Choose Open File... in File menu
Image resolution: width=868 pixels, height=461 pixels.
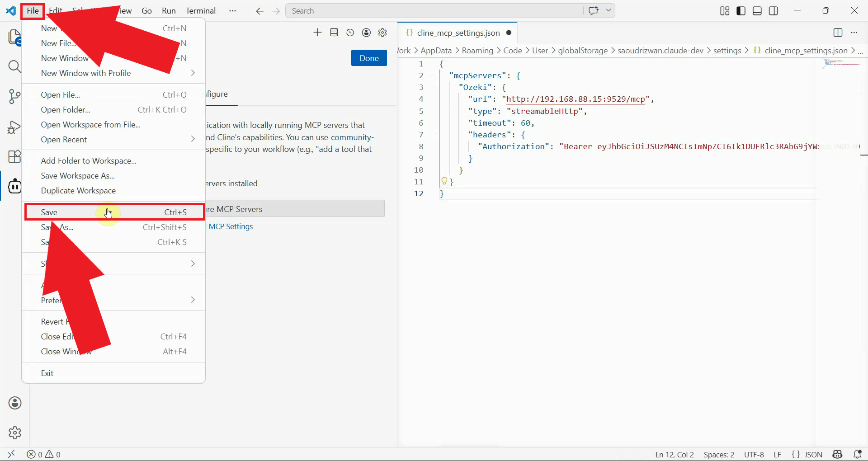(114, 94)
